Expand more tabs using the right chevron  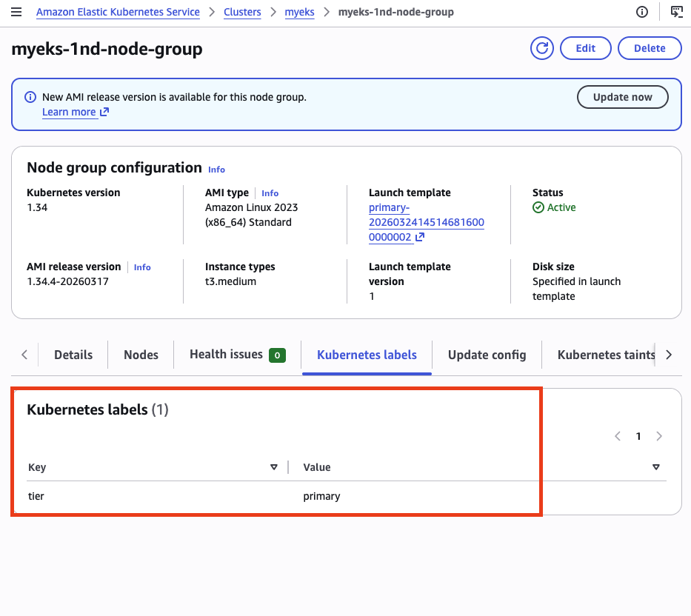tap(669, 355)
